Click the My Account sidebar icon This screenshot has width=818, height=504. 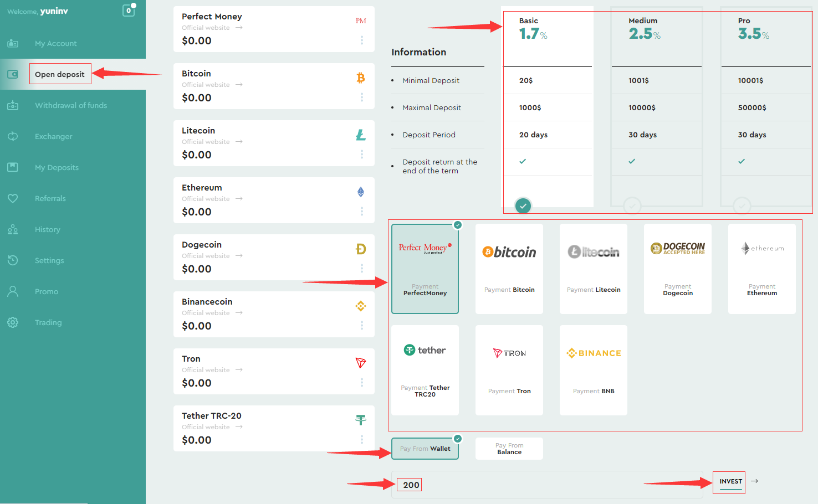[x=13, y=43]
